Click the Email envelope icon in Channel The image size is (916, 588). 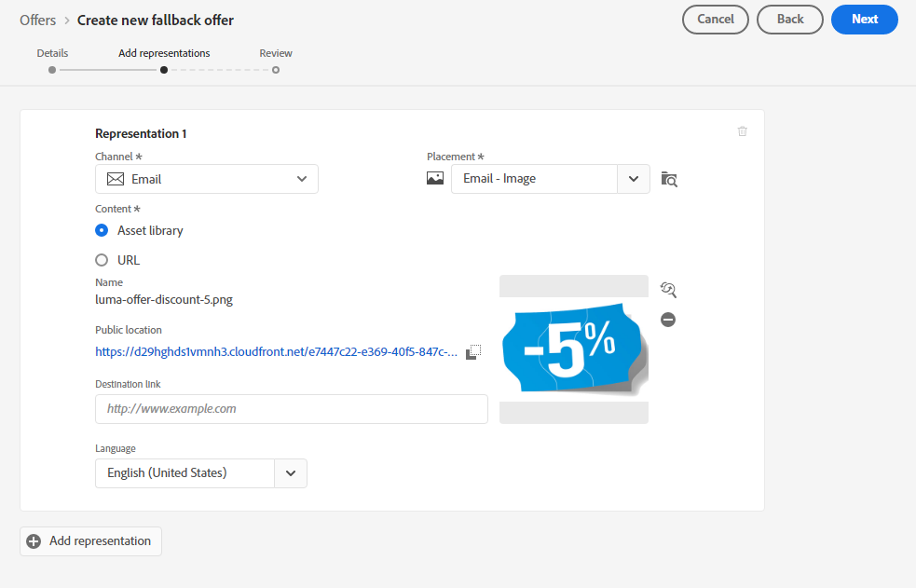click(116, 179)
